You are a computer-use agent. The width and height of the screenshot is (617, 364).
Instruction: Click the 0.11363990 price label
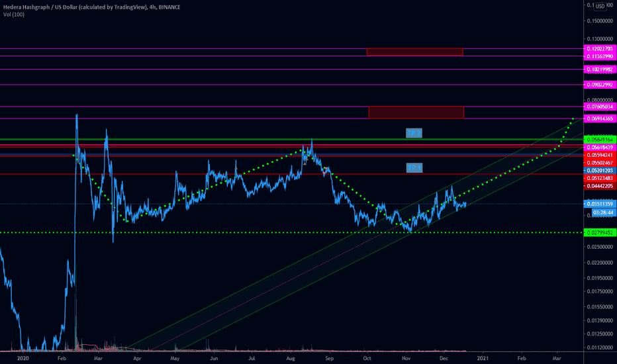[600, 56]
